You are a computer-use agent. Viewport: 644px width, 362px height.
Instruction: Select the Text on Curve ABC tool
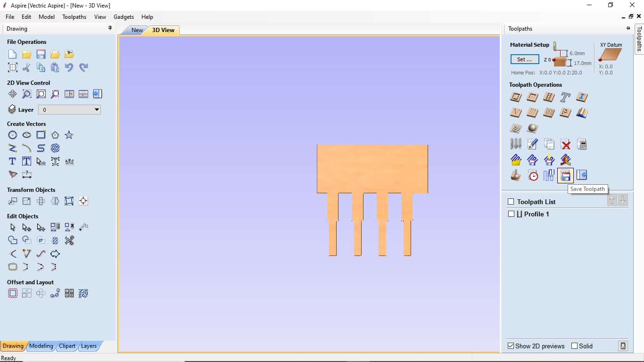coord(69,161)
